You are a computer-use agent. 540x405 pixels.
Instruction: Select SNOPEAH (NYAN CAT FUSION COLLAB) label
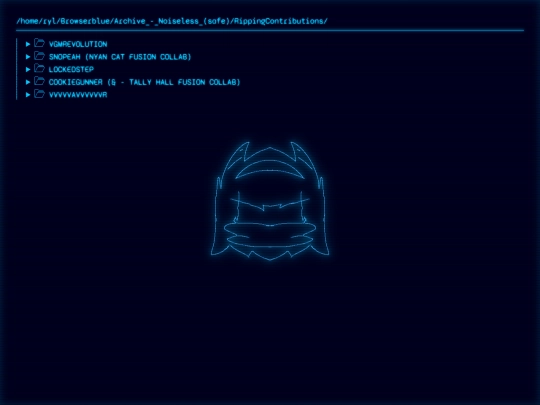pyautogui.click(x=120, y=57)
